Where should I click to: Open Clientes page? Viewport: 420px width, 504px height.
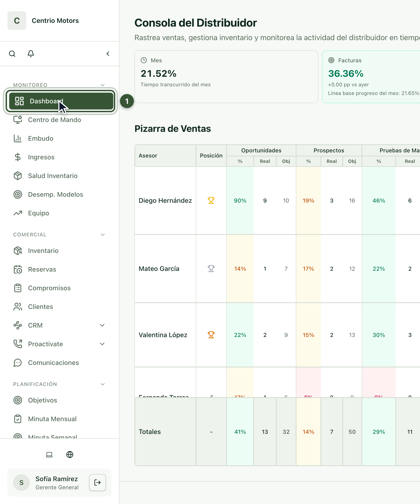tap(59, 307)
